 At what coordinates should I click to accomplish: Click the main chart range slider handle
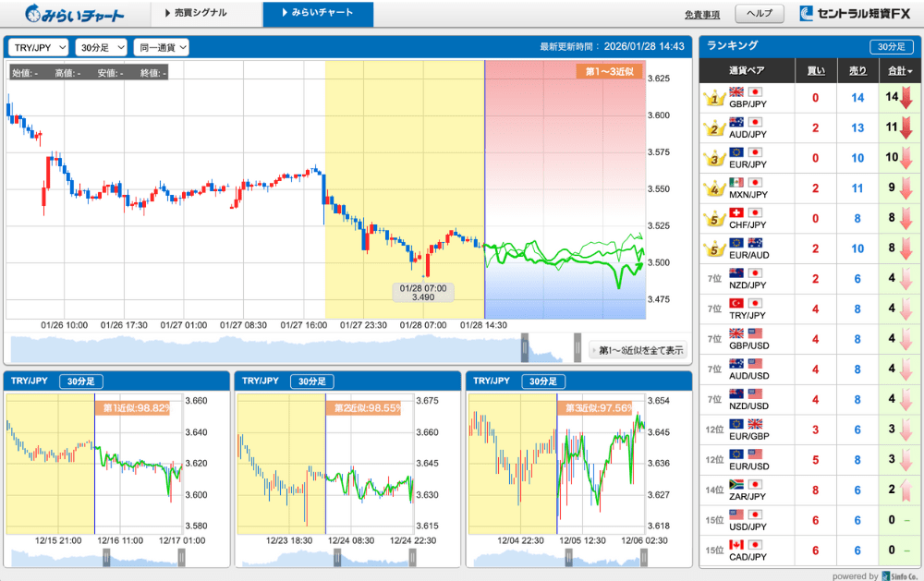tap(525, 349)
